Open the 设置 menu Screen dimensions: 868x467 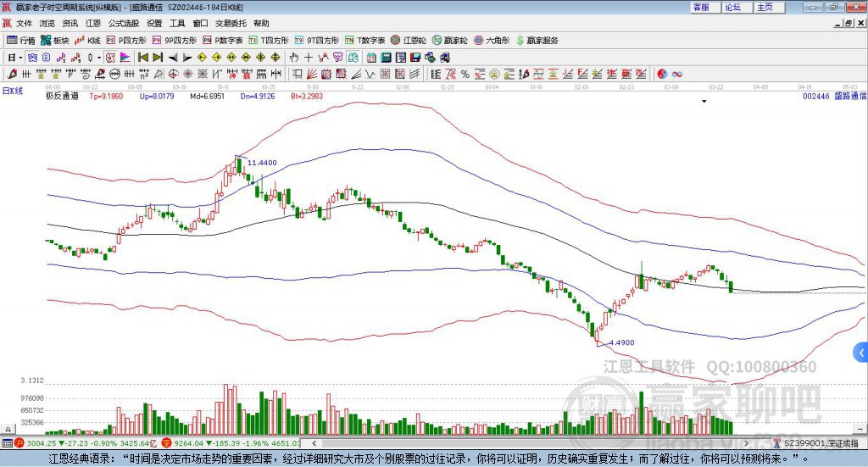point(154,23)
